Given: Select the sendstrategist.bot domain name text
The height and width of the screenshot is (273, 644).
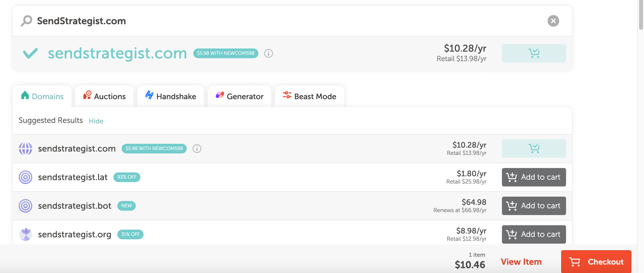Looking at the screenshot, I should coord(75,206).
